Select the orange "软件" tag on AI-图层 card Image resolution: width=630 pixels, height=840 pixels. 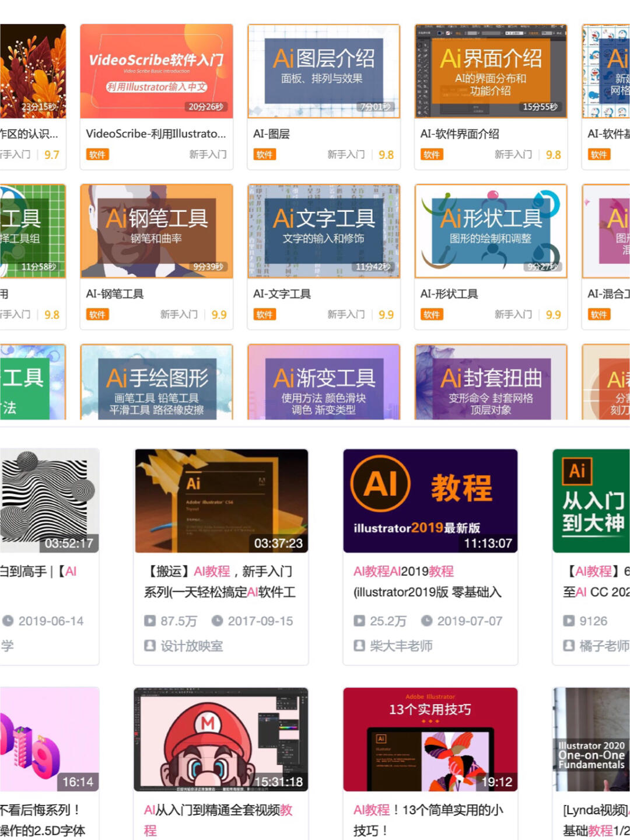265,155
